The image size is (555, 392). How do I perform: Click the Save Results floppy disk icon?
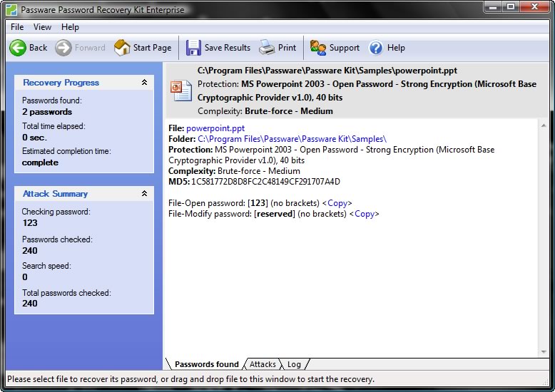pyautogui.click(x=193, y=48)
